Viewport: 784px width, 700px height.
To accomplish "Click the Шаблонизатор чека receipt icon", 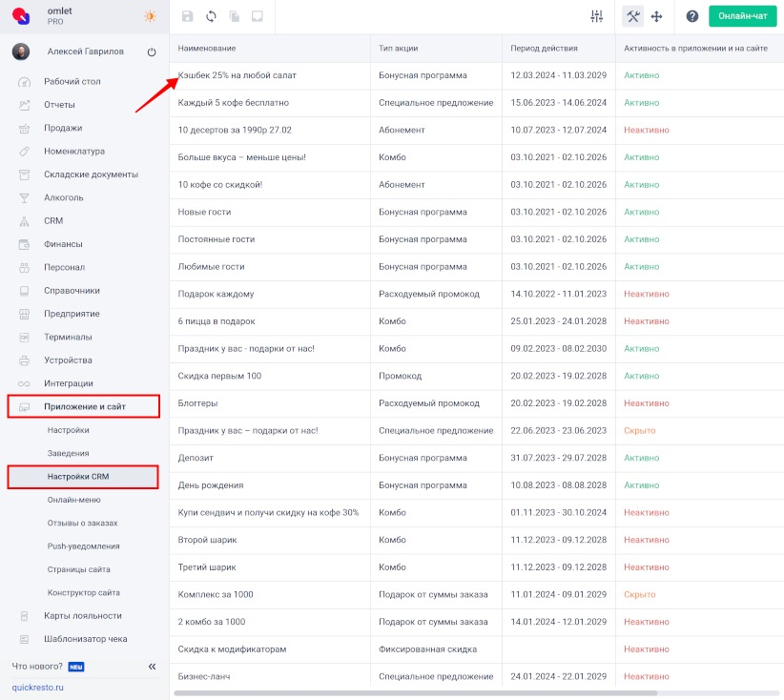I will pyautogui.click(x=24, y=639).
